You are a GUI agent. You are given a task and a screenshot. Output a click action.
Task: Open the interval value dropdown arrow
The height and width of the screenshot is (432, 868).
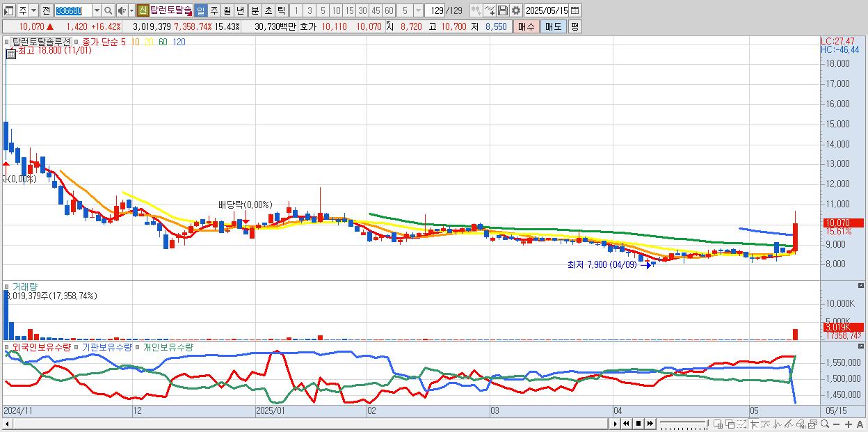(x=417, y=10)
